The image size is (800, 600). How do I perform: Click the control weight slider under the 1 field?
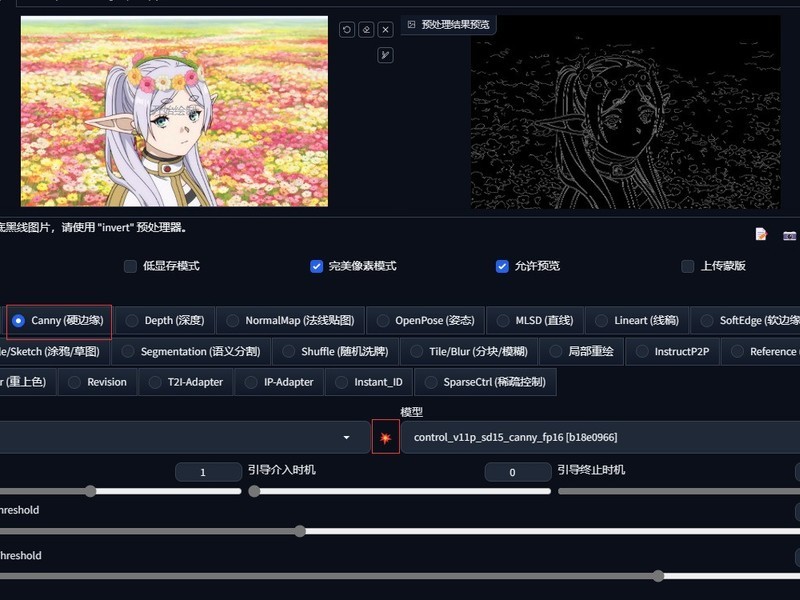pyautogui.click(x=120, y=491)
